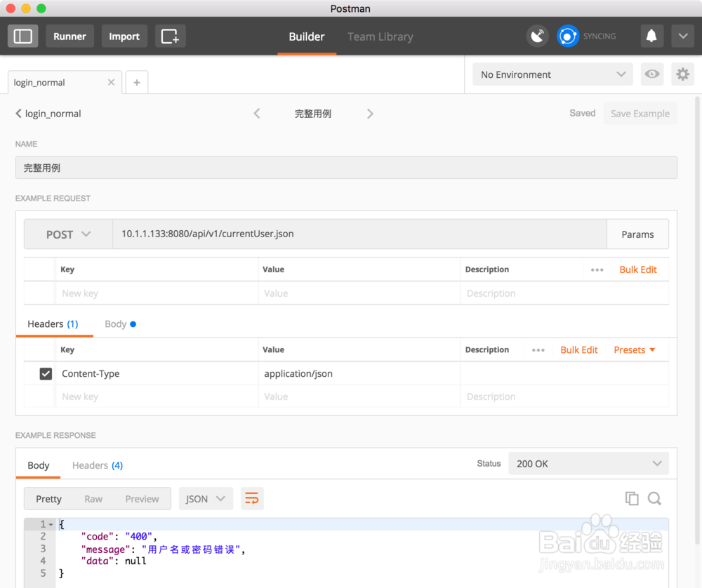Select the response Headers (4) tab
702x588 pixels.
coord(98,465)
